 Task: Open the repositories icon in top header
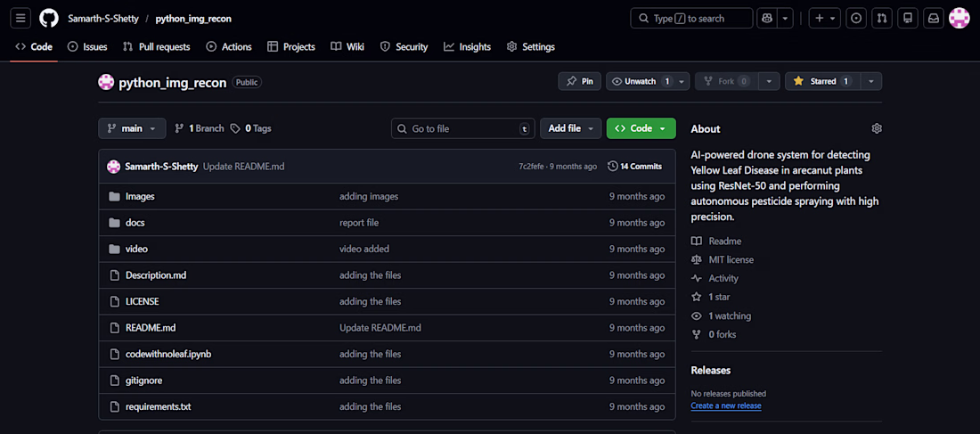coord(908,18)
